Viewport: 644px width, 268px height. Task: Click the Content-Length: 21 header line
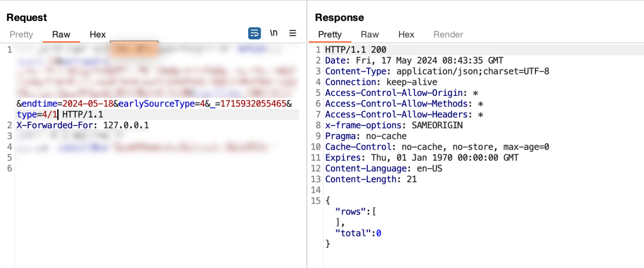point(370,179)
